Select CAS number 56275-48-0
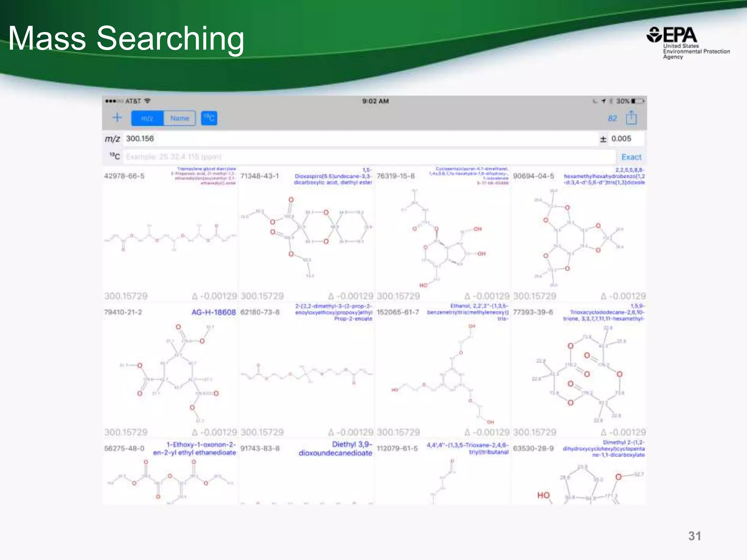This screenshot has height=560, width=747. pos(124,448)
